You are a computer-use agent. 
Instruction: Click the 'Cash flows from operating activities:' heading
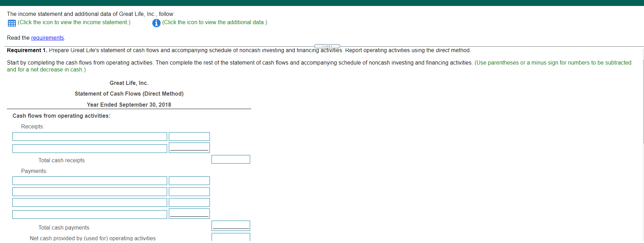pyautogui.click(x=61, y=116)
